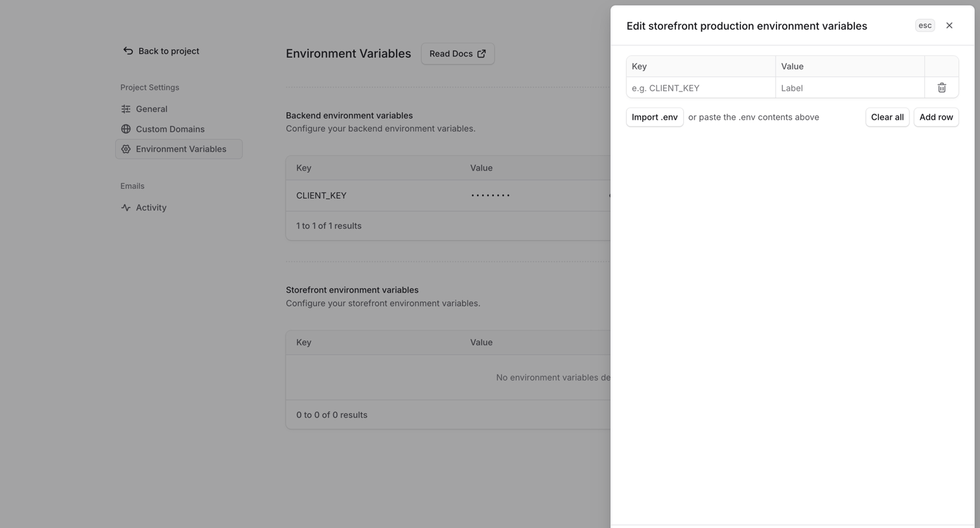Click '1 to 1 of 1 results' text

pos(329,226)
